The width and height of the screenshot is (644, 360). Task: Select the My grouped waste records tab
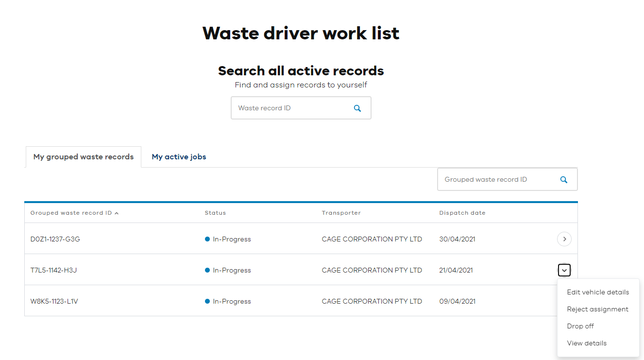point(84,157)
